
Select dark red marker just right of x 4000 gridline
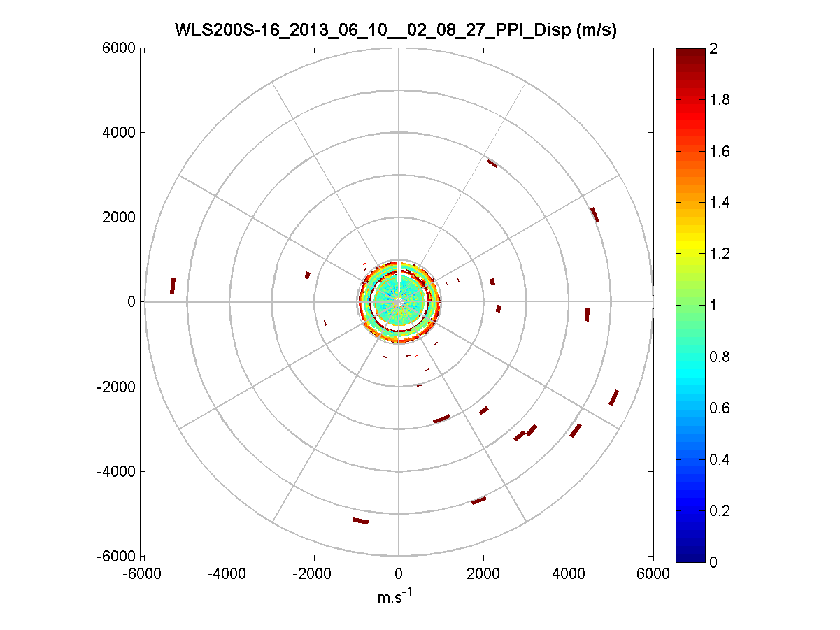coord(587,315)
